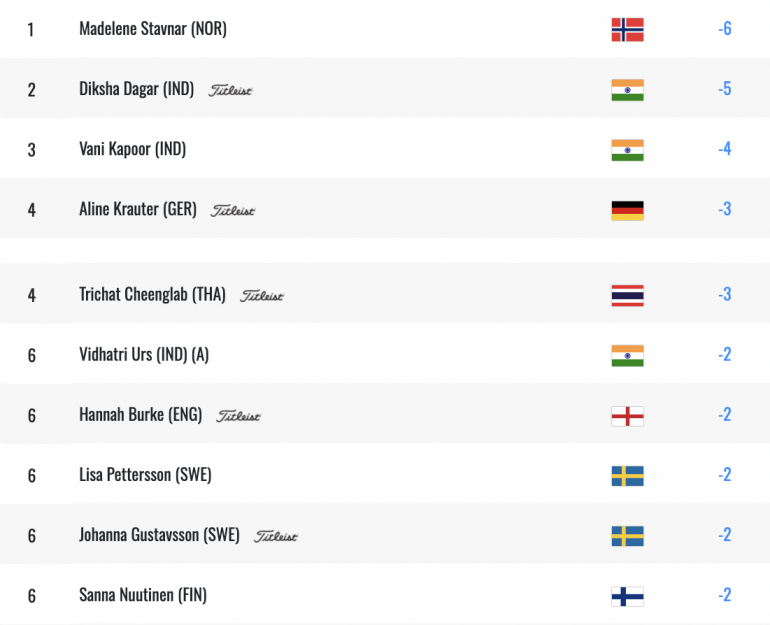Click the Thailand flag for Trichat Cheenglab
The image size is (770, 625).
(x=627, y=296)
